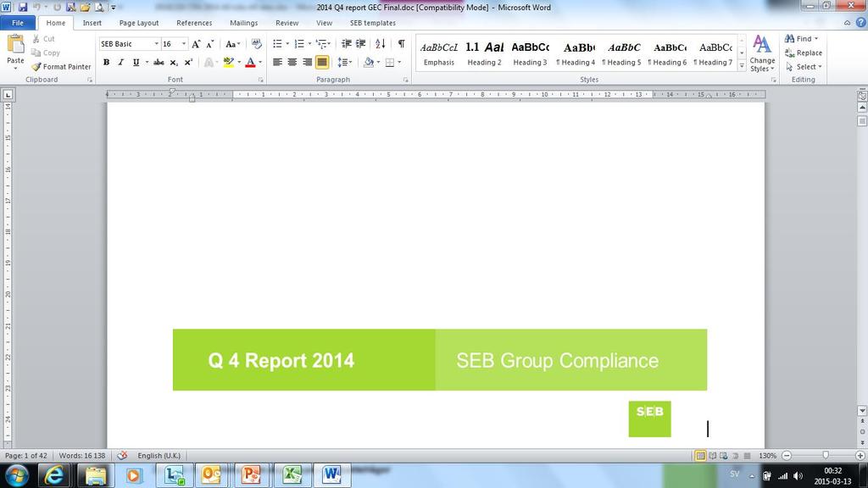
Task: Open the SEB templates tab
Action: pyautogui.click(x=373, y=23)
